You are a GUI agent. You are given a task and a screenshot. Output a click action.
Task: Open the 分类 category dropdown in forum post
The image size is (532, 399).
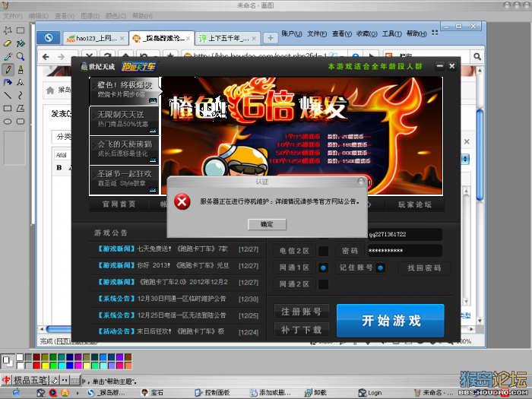62,137
